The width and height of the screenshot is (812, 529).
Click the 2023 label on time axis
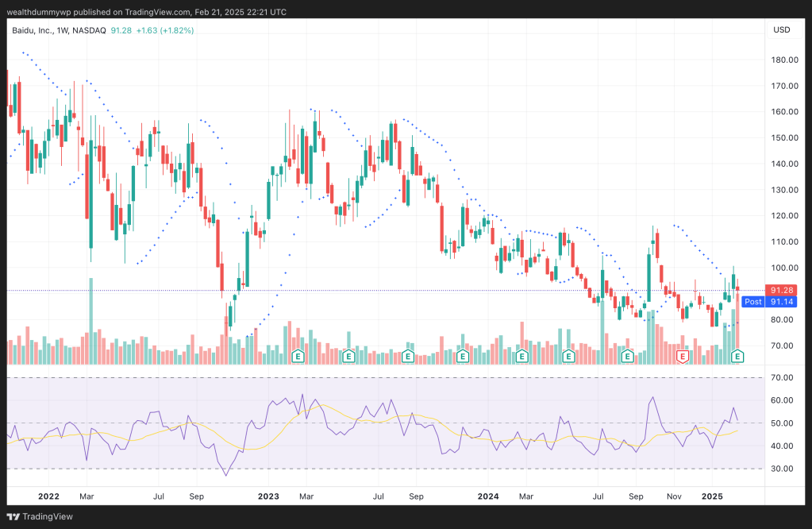(x=268, y=496)
